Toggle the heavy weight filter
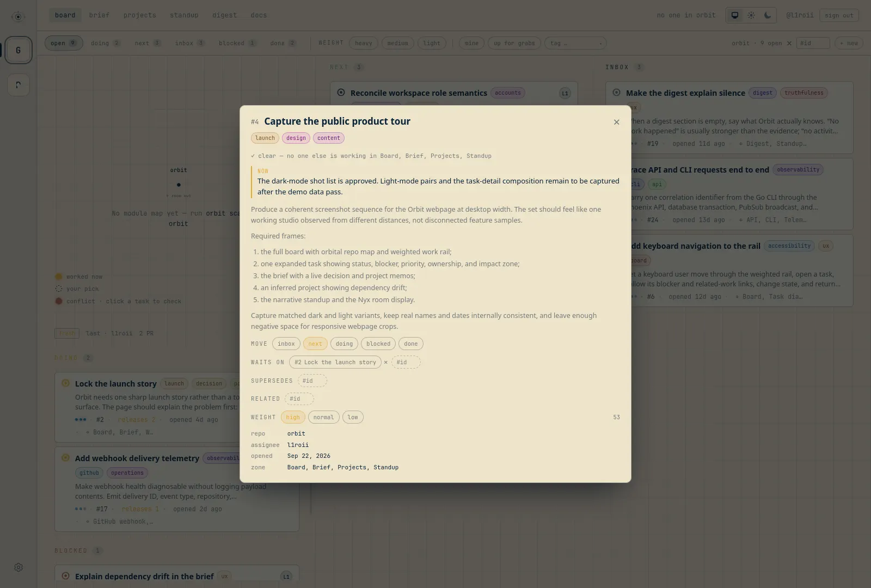This screenshot has height=588, width=871. (x=363, y=43)
